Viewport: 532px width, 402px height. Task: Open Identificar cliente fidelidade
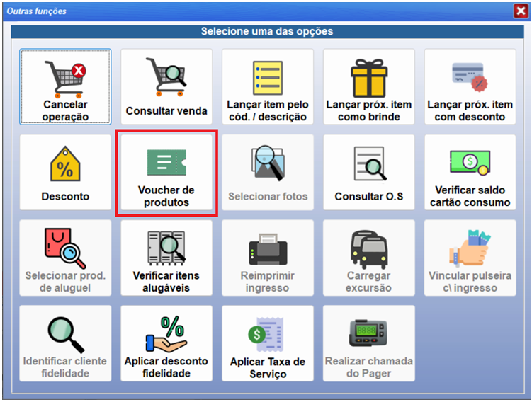pos(65,343)
